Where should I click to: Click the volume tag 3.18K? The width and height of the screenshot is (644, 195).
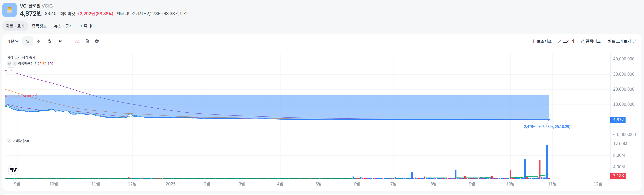coord(618,176)
